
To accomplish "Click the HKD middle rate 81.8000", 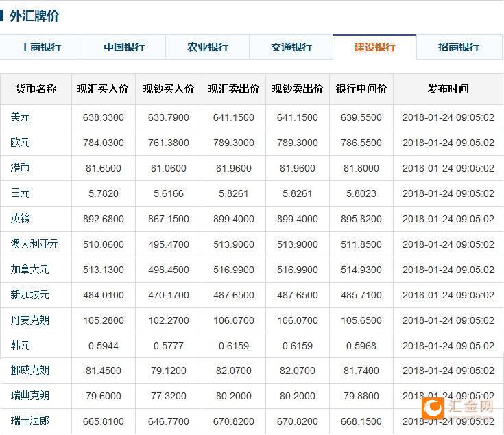I will point(361,168).
